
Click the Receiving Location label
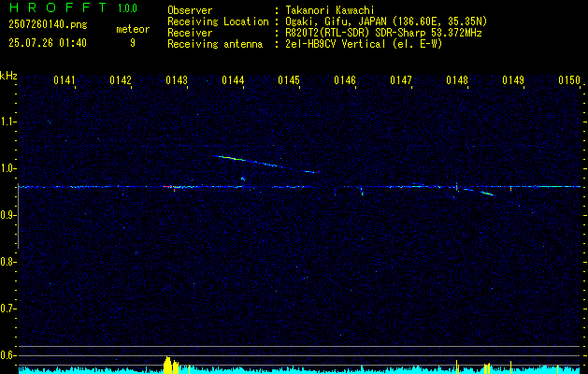[x=218, y=22]
